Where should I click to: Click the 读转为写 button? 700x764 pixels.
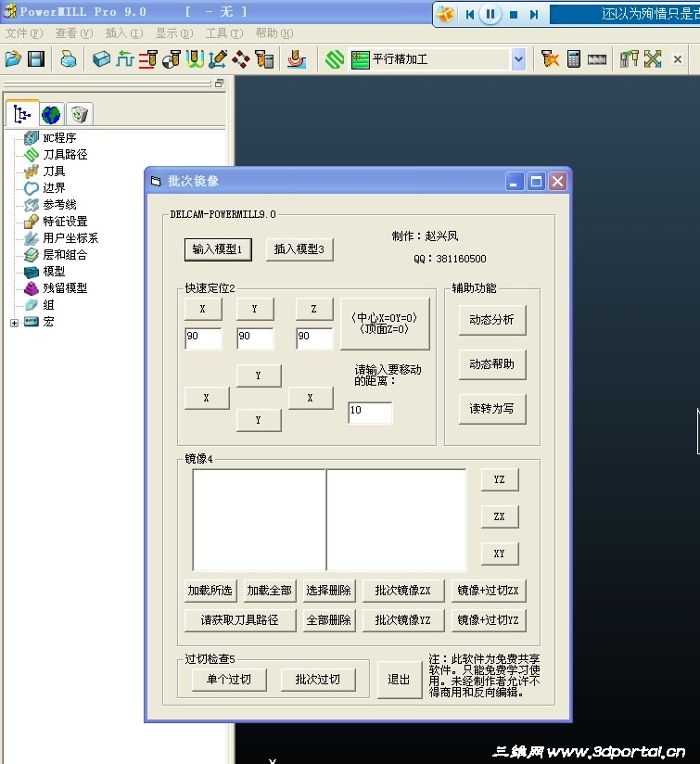point(492,408)
